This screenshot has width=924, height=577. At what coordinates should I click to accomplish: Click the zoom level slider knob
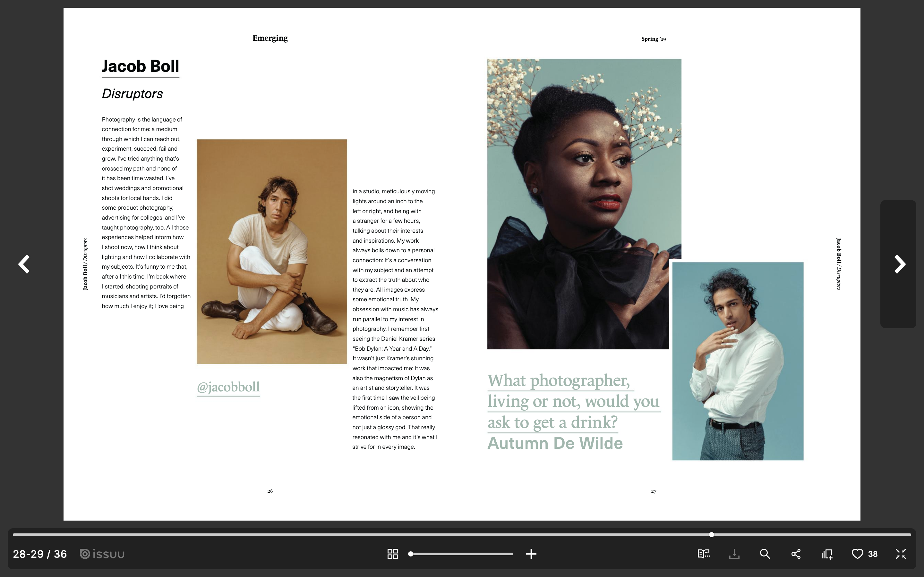coord(411,554)
